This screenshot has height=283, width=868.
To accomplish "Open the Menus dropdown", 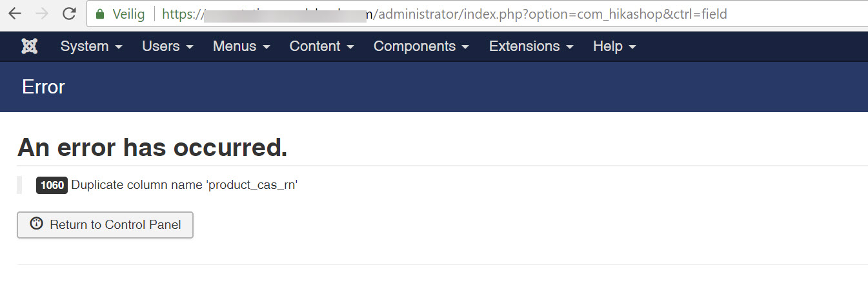I will pyautogui.click(x=241, y=46).
